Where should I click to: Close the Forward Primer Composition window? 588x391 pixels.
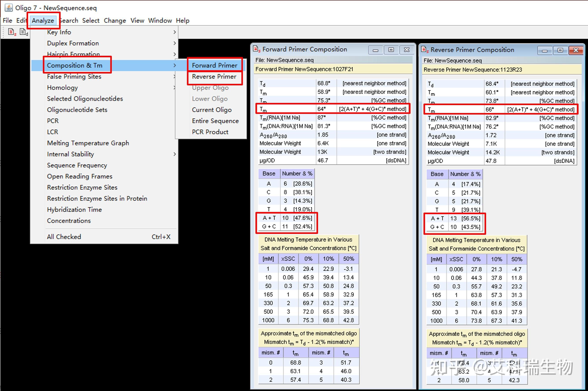click(407, 50)
